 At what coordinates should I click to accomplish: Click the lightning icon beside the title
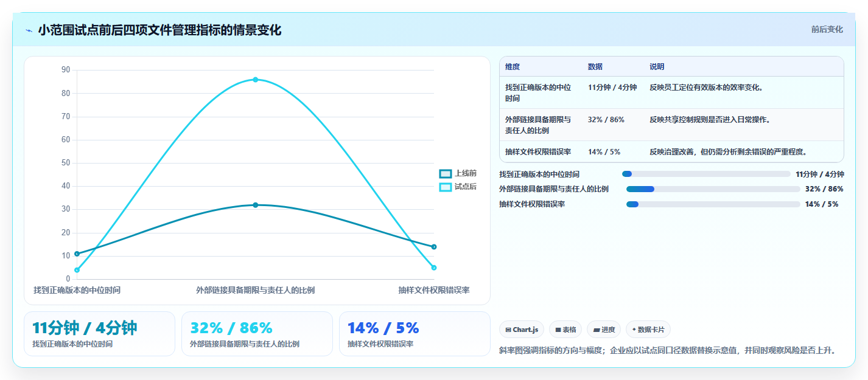pyautogui.click(x=29, y=30)
